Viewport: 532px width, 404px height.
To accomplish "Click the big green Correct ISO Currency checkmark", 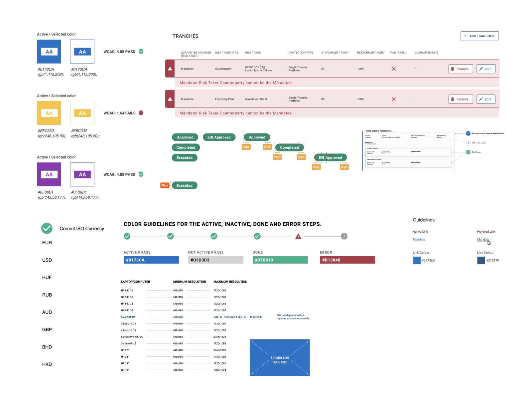I will click(47, 228).
